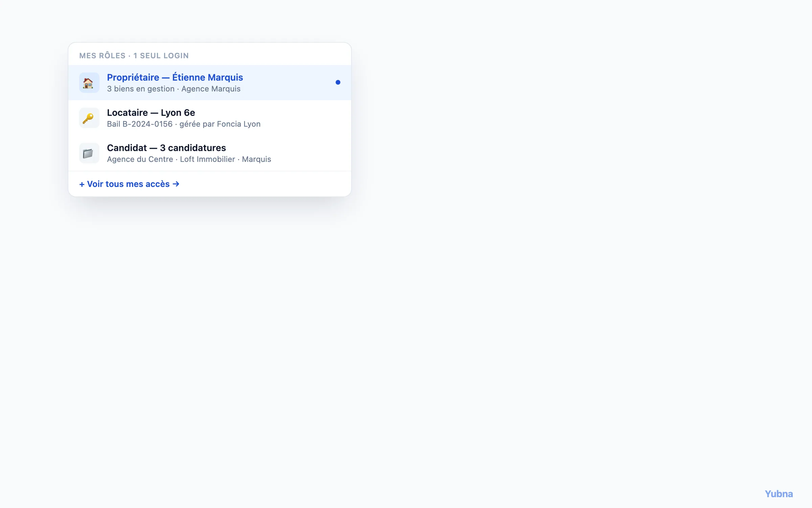Click 'Bail B-2024-0156 · gérée par Foncia Lyon' text

(184, 124)
